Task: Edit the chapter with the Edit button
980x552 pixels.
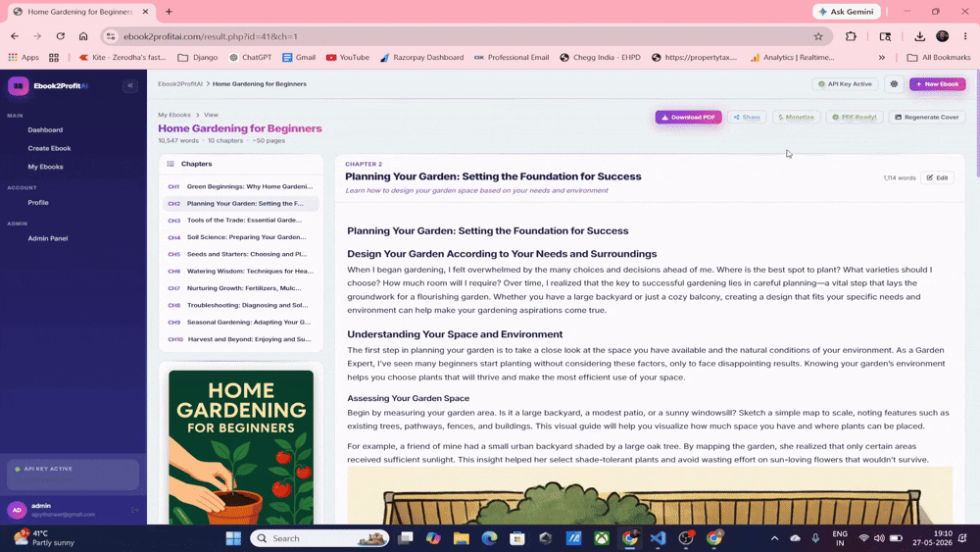Action: pyautogui.click(x=938, y=178)
